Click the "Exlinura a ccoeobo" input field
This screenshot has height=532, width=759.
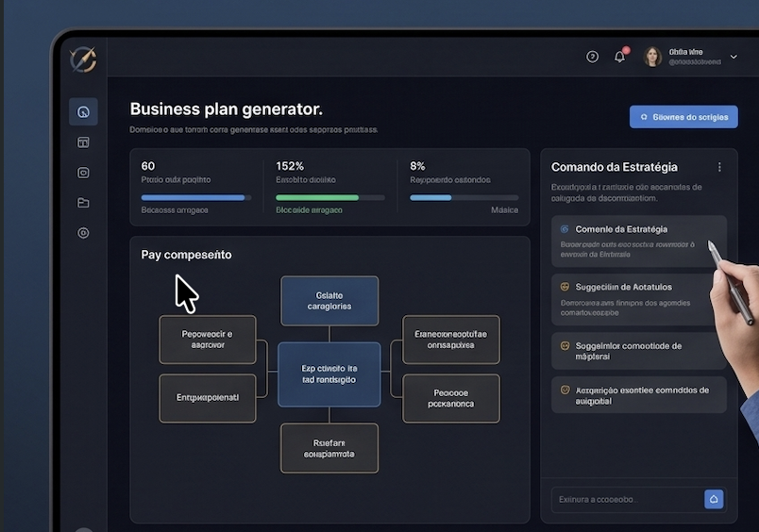coord(623,499)
